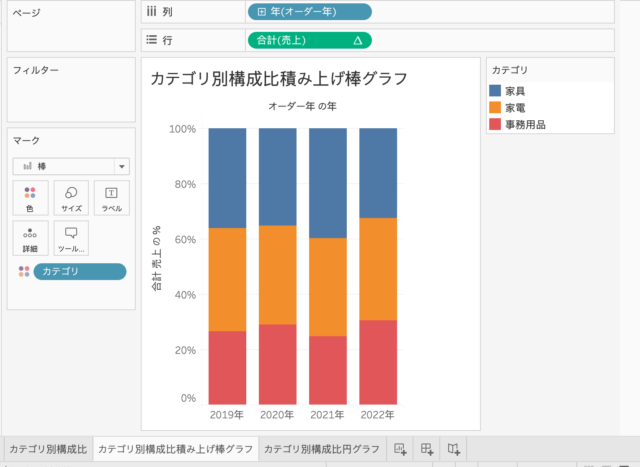
Task: Click the new story icon
Action: pyautogui.click(x=453, y=449)
